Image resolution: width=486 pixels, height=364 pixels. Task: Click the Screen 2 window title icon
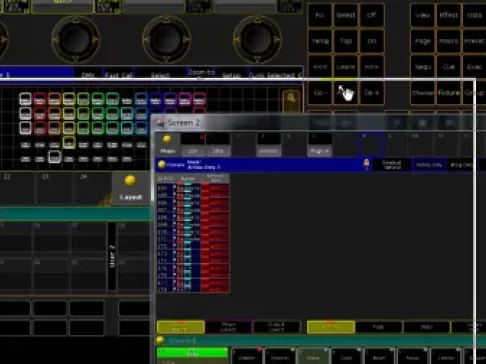point(160,123)
